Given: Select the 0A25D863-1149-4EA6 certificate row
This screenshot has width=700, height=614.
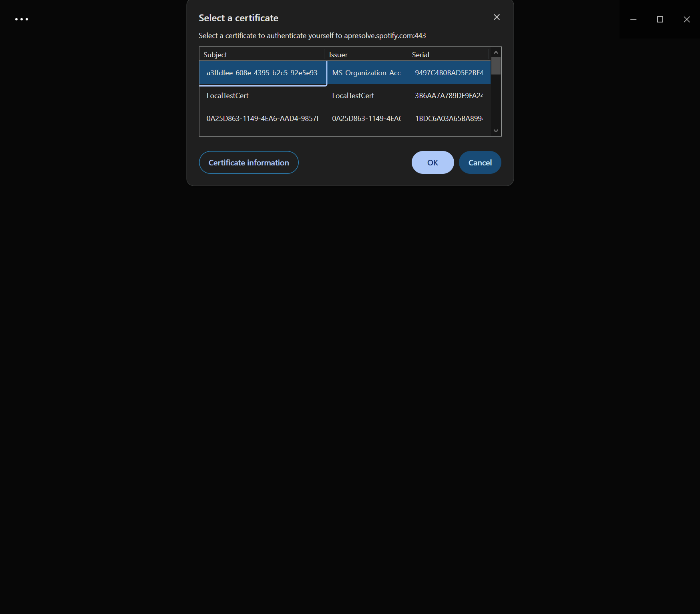Looking at the screenshot, I should tap(280, 118).
